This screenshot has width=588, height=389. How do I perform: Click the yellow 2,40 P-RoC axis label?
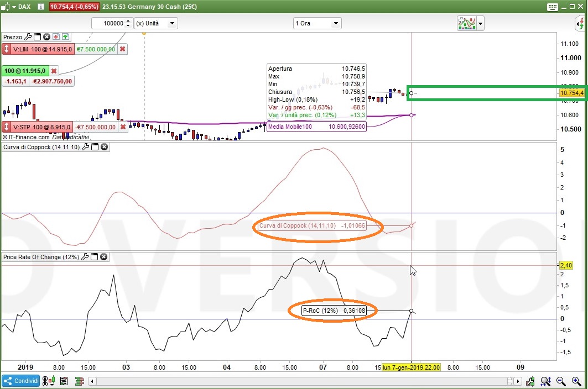[x=566, y=265]
